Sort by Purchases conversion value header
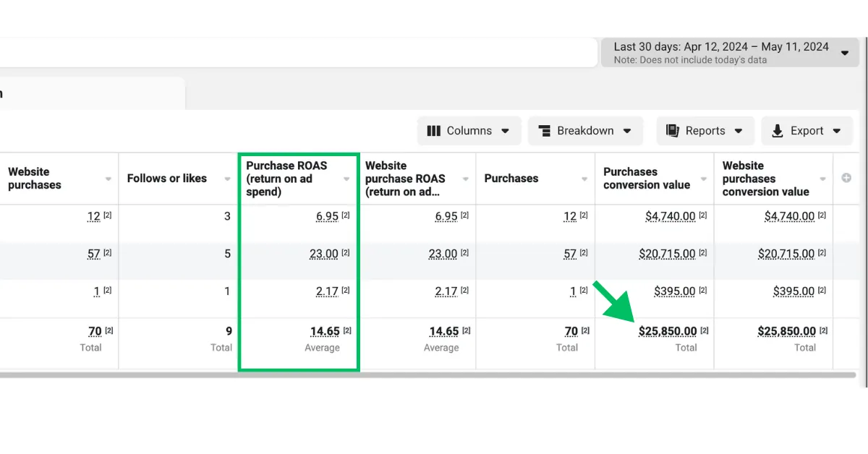The image size is (868, 454). 646,179
